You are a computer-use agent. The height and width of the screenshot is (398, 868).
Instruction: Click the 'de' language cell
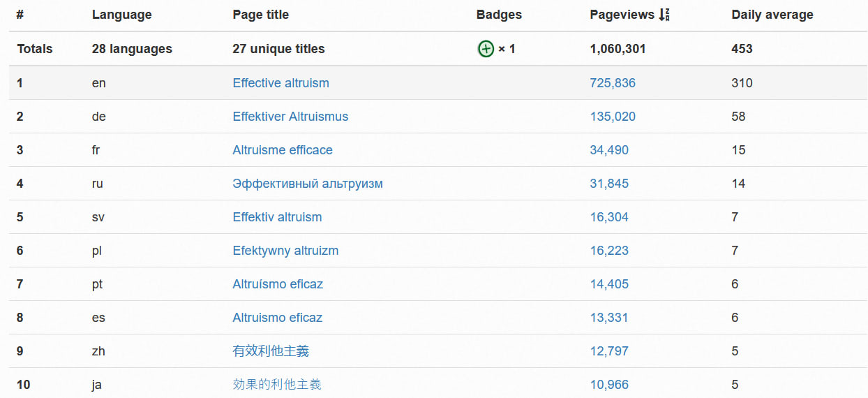click(x=98, y=117)
